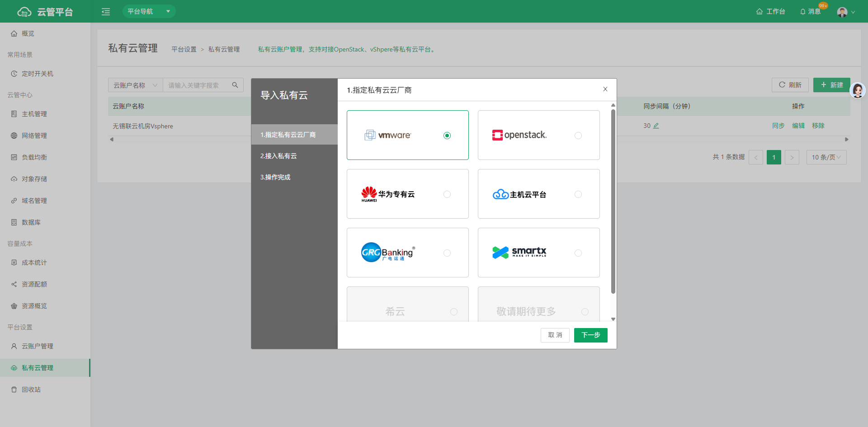Screen dimensions: 868x427
Task: Select step 2.接入私有云
Action: coord(294,156)
